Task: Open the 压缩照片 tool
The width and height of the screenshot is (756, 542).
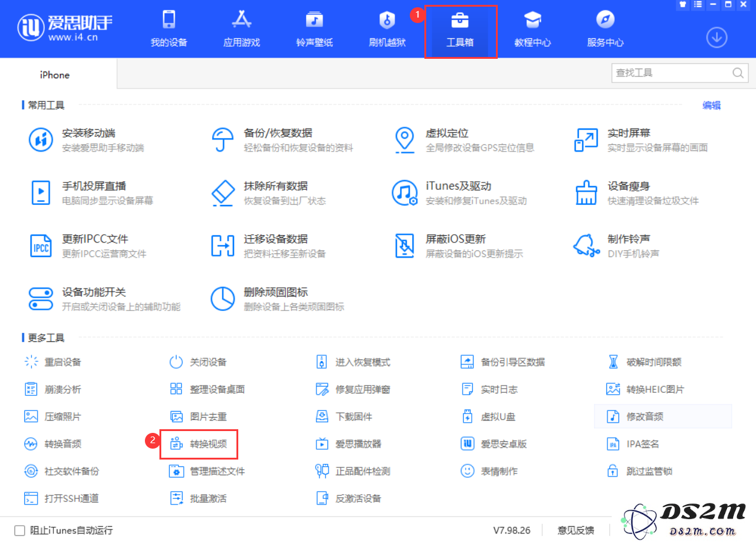Action: (x=53, y=417)
